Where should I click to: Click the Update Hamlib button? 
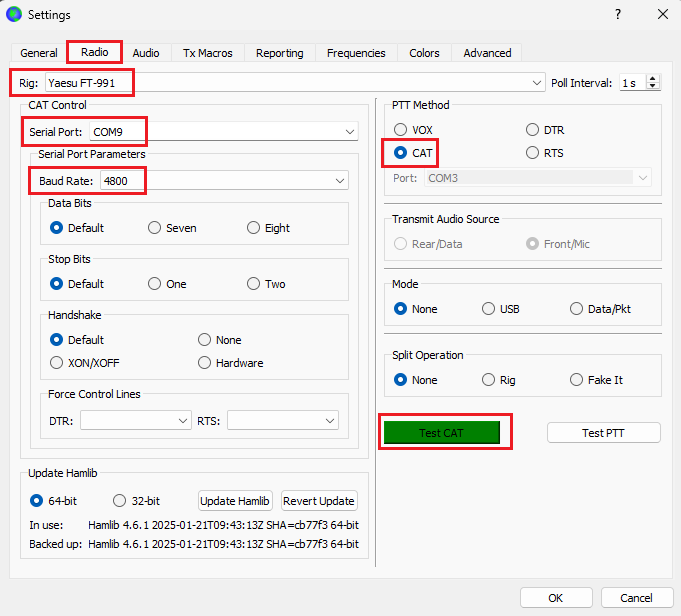tap(235, 501)
